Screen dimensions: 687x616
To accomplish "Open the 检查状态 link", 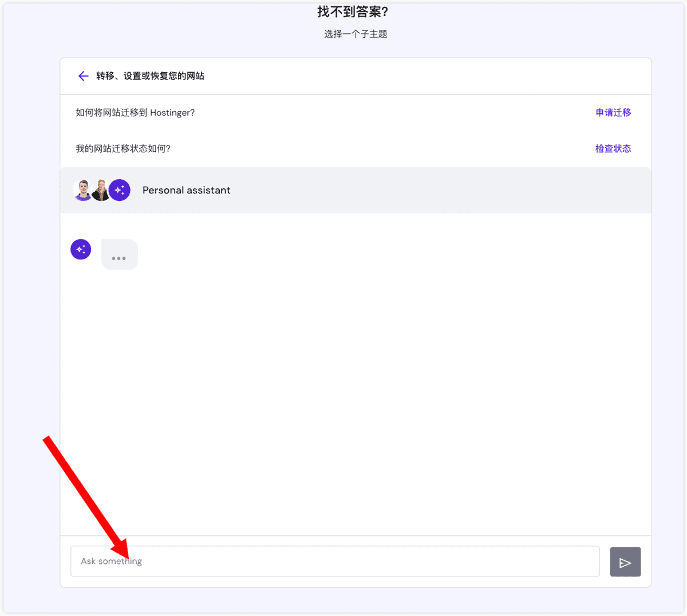I will tap(613, 149).
